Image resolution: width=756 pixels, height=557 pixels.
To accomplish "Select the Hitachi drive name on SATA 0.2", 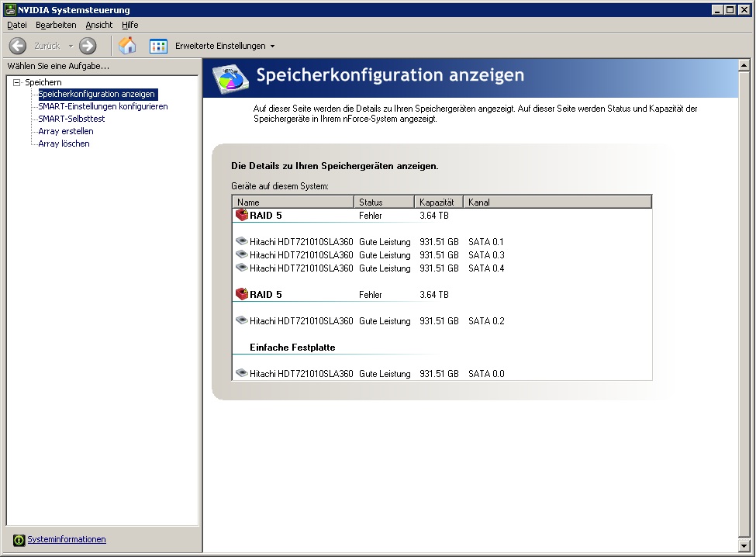I will click(302, 321).
